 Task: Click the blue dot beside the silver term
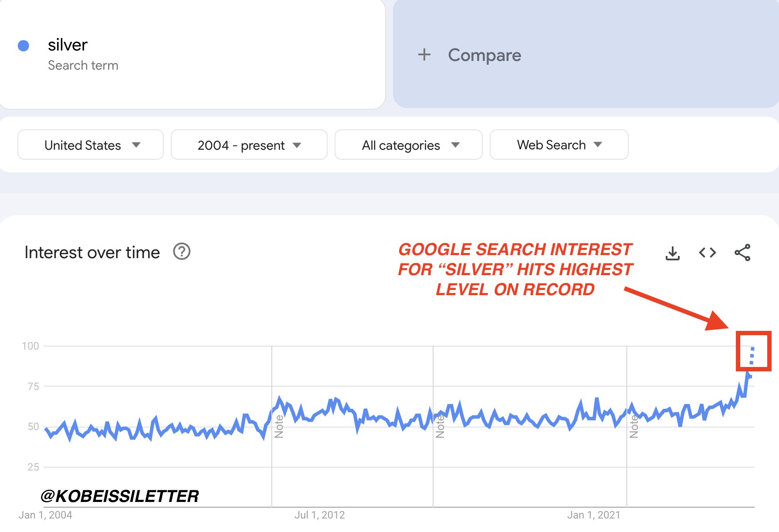click(24, 45)
